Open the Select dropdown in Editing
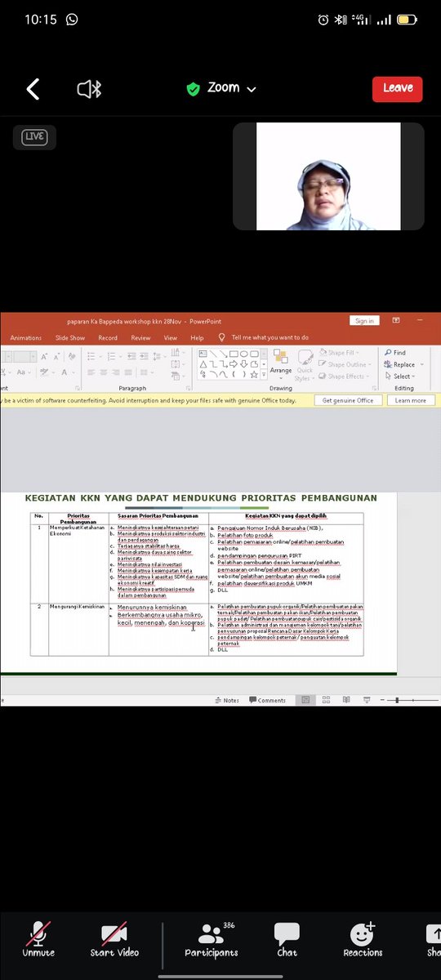 [398, 376]
